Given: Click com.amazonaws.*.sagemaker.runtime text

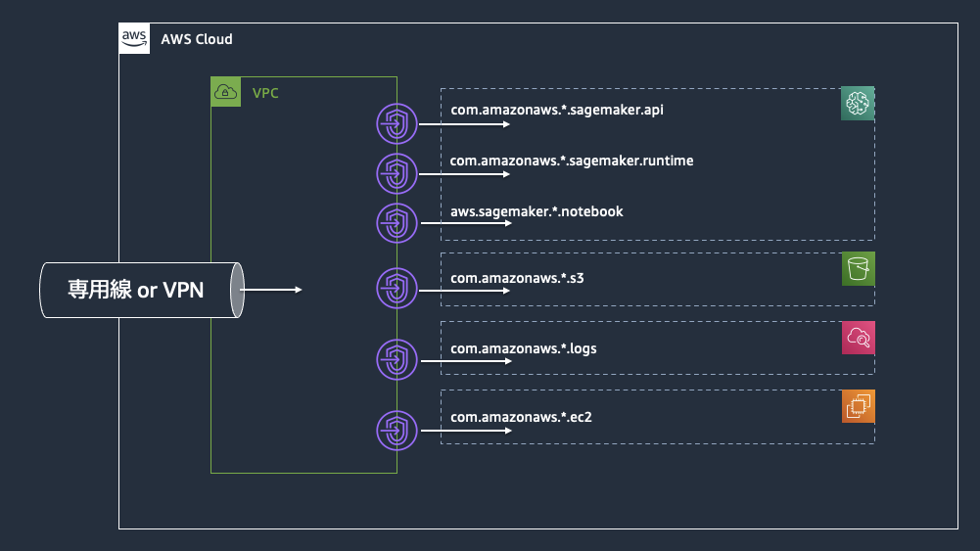Looking at the screenshot, I should pos(571,161).
